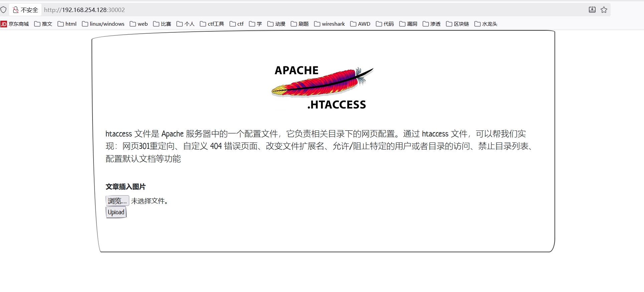Open the wireshark bookmark folder

tap(330, 24)
